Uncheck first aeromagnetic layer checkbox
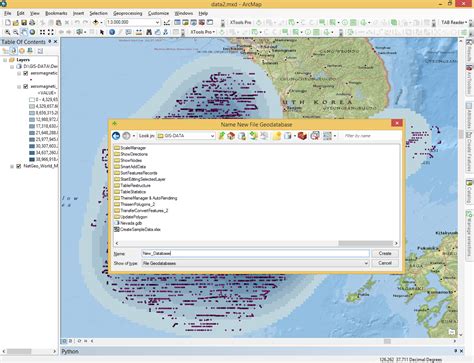The height and width of the screenshot is (363, 474). pyautogui.click(x=26, y=73)
